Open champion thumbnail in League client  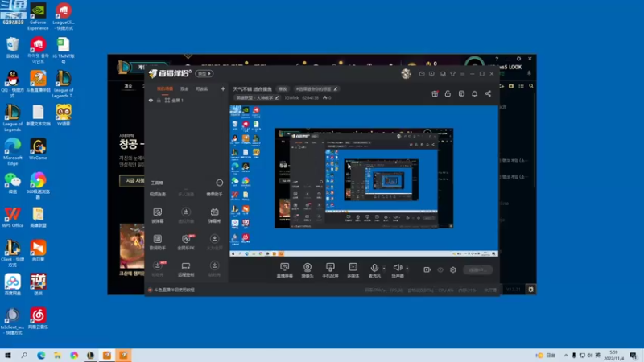(x=132, y=246)
